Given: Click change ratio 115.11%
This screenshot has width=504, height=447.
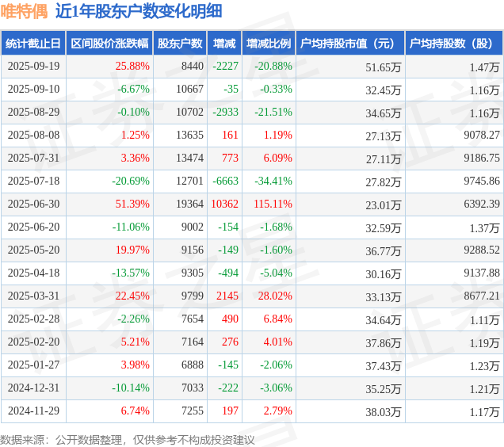Looking at the screenshot, I should coord(273,204).
